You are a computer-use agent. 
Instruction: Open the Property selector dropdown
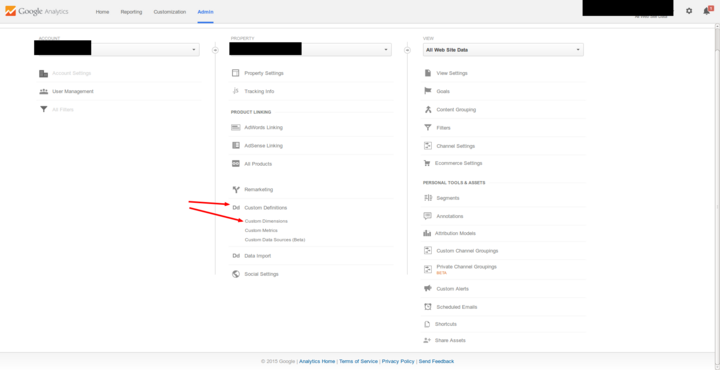(310, 50)
